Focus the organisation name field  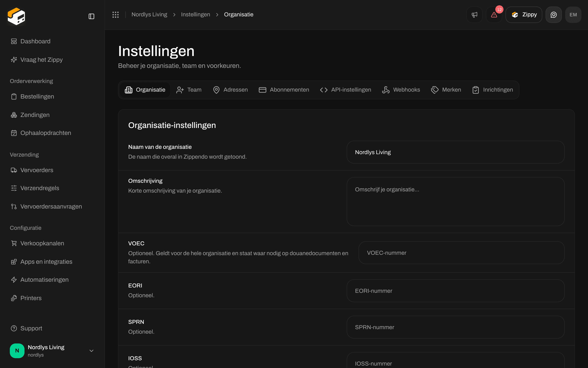click(455, 152)
